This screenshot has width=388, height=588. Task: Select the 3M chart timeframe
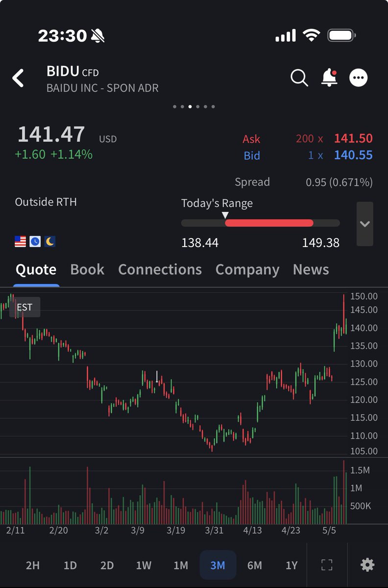pyautogui.click(x=218, y=565)
